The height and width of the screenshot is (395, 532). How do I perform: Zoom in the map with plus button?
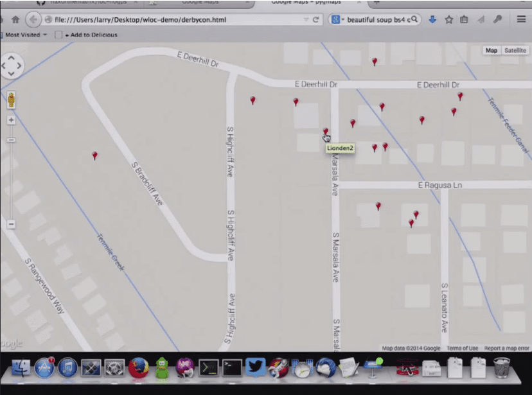11,120
